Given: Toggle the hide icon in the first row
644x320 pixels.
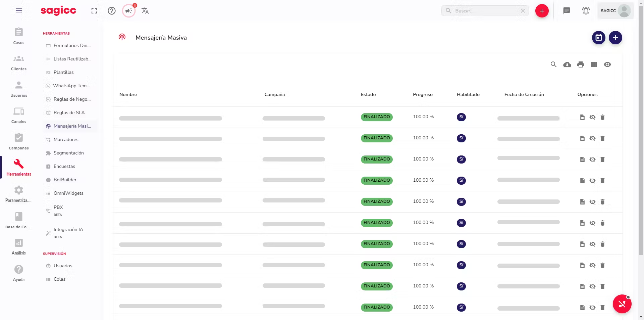Looking at the screenshot, I should (592, 117).
